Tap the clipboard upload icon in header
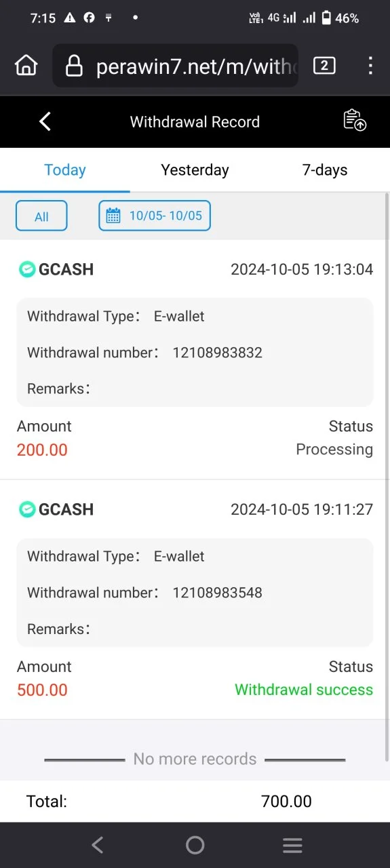 [x=355, y=120]
